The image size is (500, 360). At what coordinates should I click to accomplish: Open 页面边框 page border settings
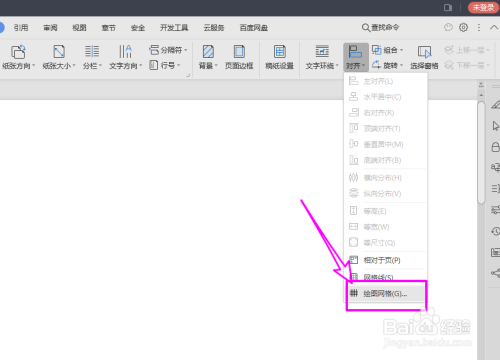pos(239,57)
